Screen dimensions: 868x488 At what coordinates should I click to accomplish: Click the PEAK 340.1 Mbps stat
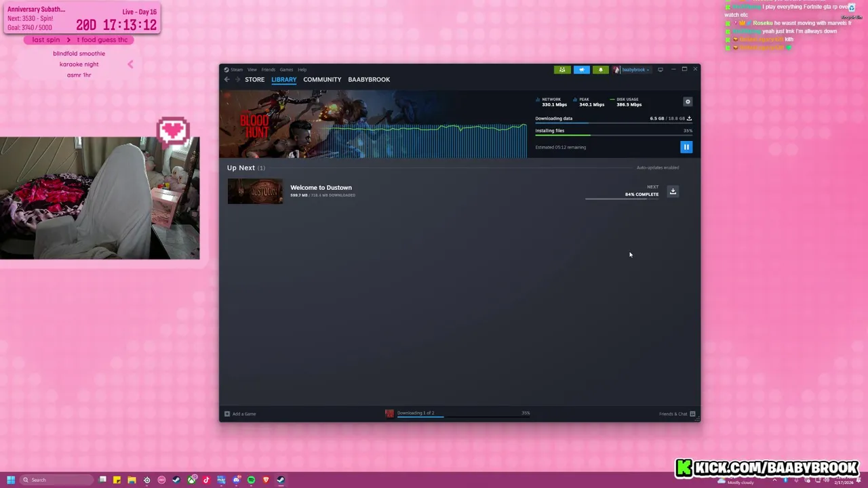pyautogui.click(x=589, y=102)
